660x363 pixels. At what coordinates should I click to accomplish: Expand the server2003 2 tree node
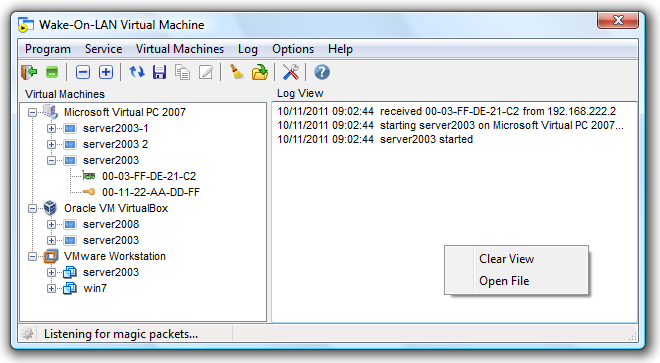[x=51, y=144]
